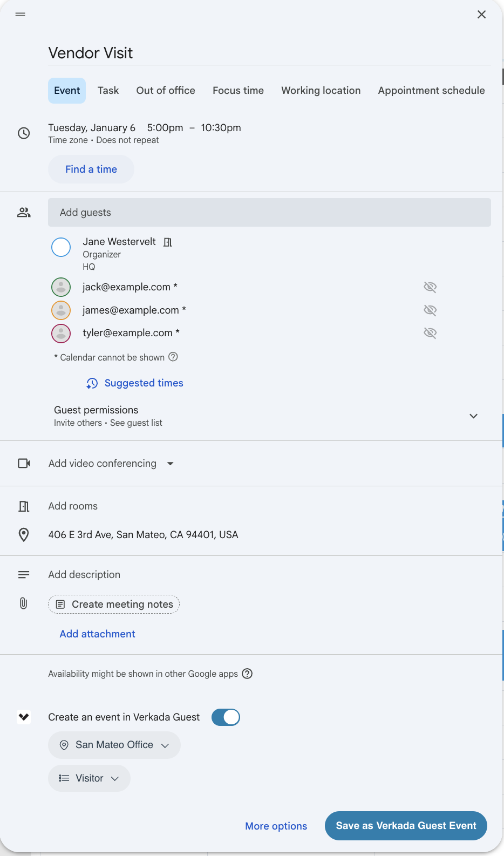Switch to the Out of office tab
Viewport: 504px width, 856px height.
(166, 91)
